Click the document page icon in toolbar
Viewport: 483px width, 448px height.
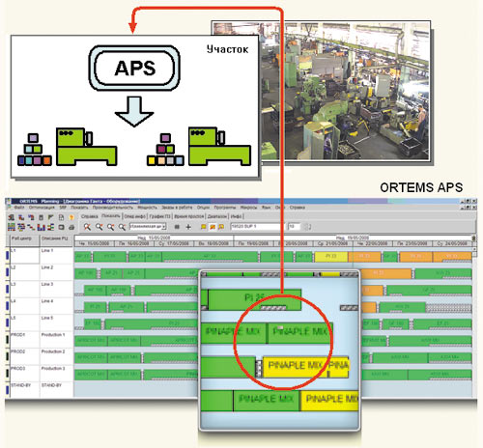[61, 217]
